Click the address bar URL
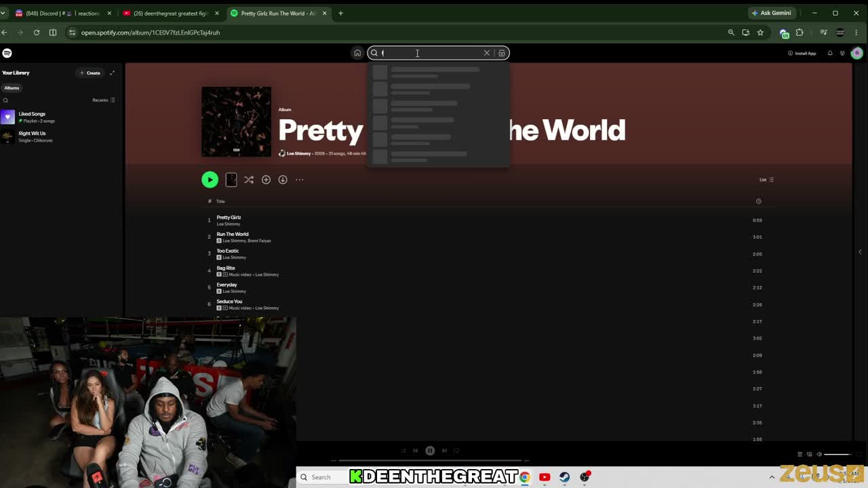This screenshot has width=868, height=488. tap(151, 33)
